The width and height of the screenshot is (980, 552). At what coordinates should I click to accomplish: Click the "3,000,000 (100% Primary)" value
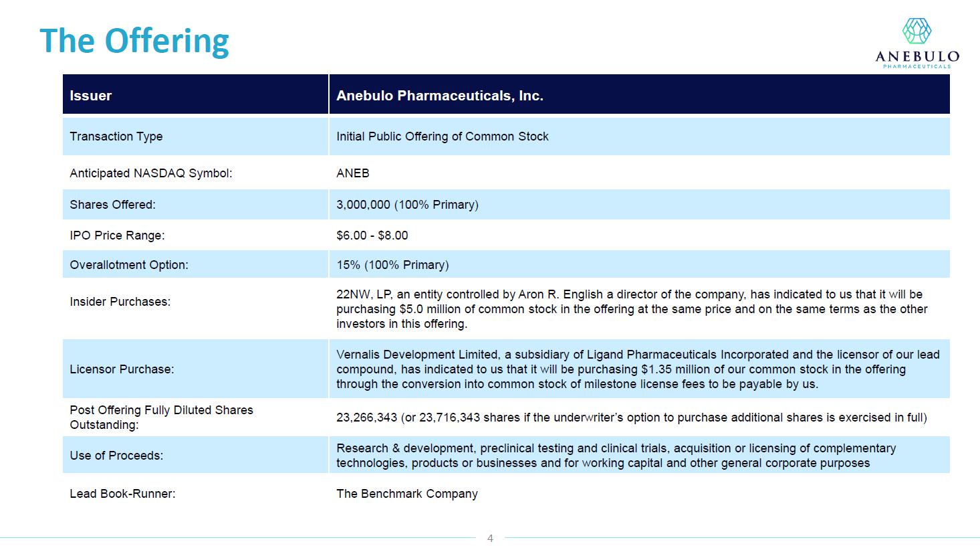coord(407,205)
